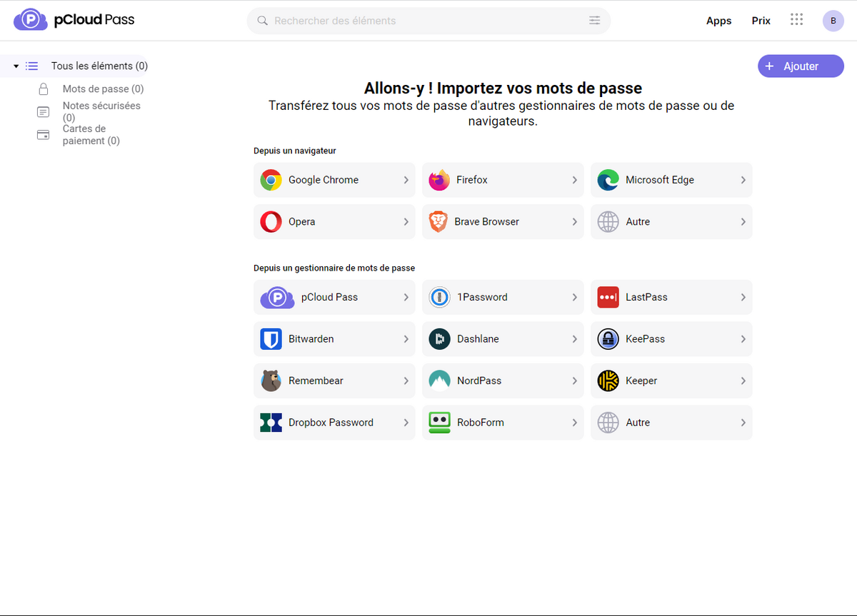857x616 pixels.
Task: Click the lock icon beside Mots de passe
Action: (x=44, y=89)
